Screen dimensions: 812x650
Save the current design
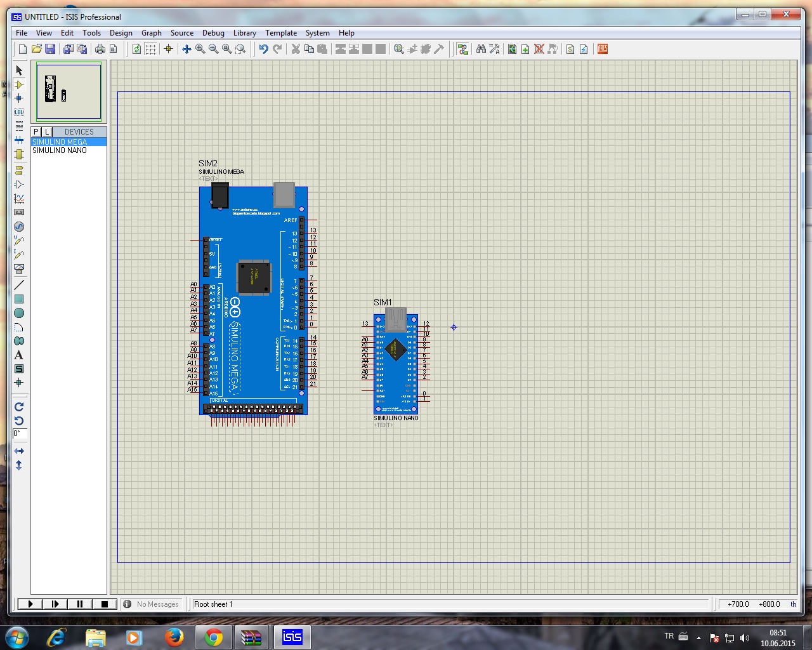(50, 49)
